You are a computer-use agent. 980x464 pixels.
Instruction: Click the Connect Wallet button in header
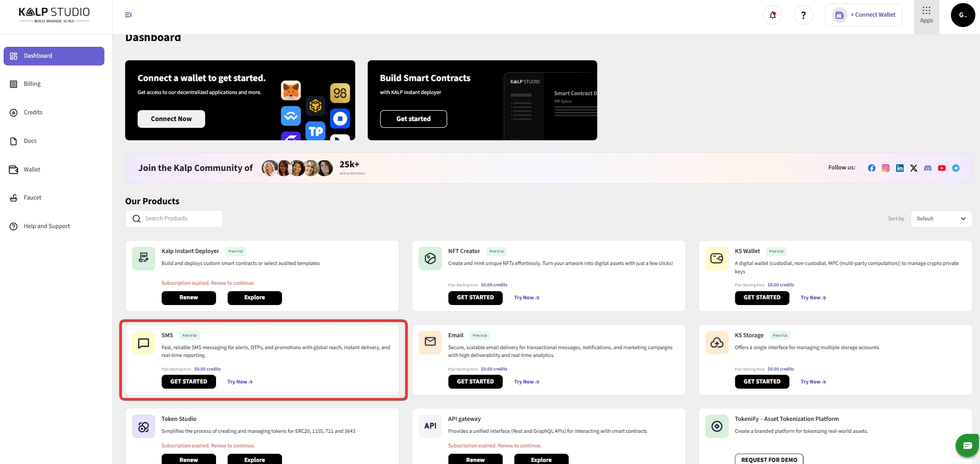click(863, 15)
